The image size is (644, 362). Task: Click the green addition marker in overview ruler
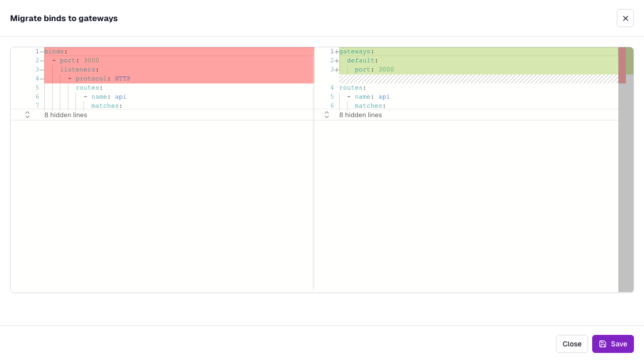pos(629,61)
